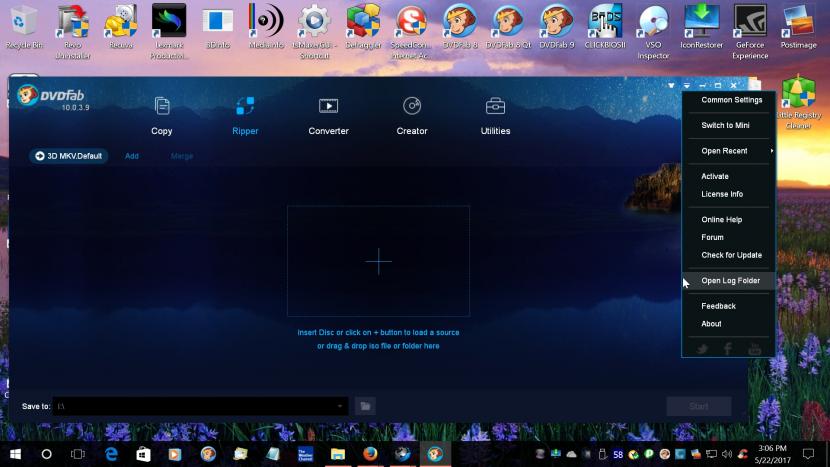Click the Add button
The image size is (830, 467).
(x=132, y=156)
